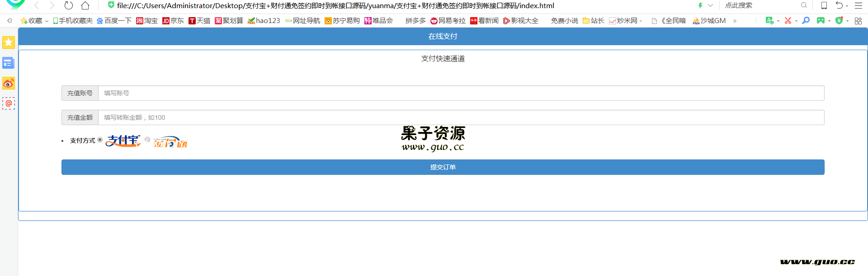Open Weibo from the left sidebar
The image size is (868, 276).
[9, 83]
